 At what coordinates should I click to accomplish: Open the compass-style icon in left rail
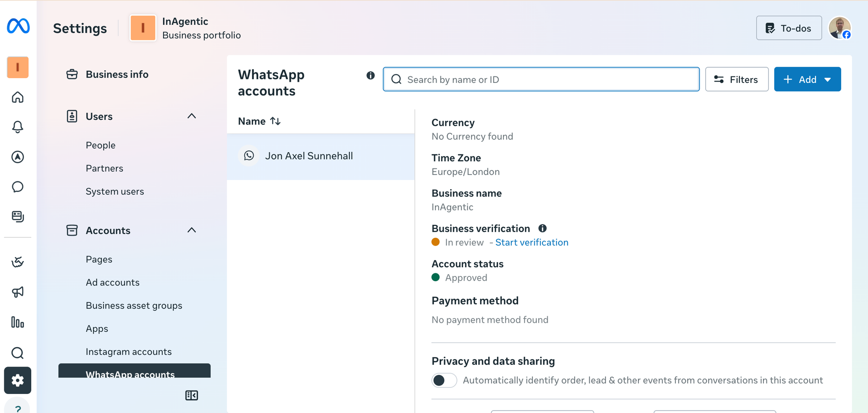click(18, 157)
